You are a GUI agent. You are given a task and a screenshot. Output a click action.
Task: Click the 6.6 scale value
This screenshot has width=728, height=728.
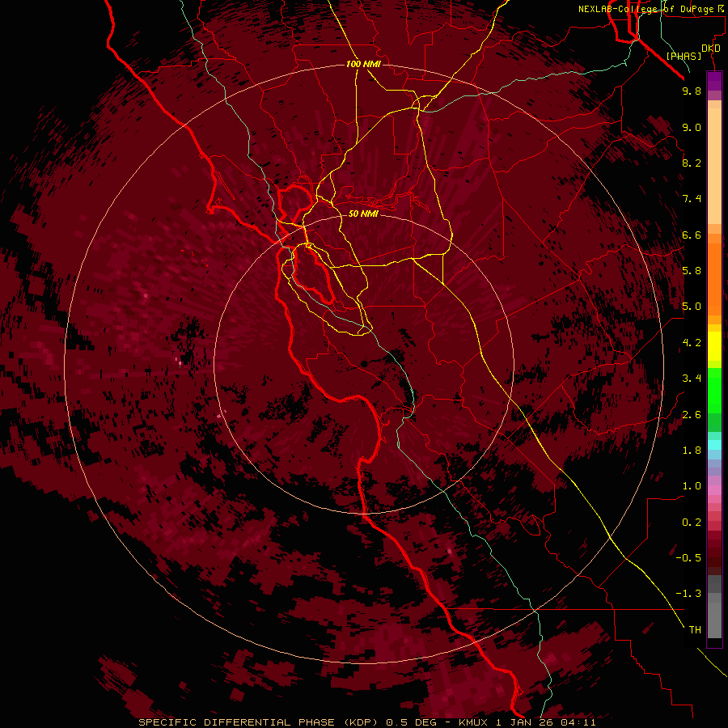692,235
